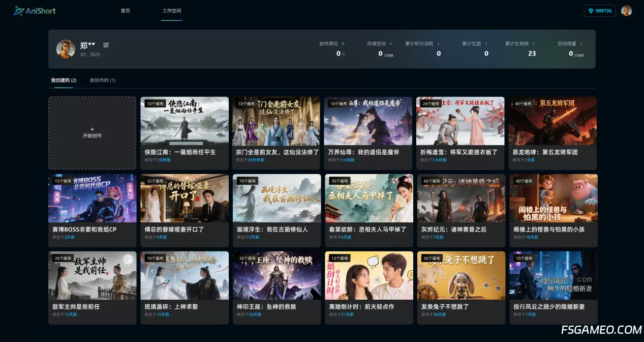Expand 累计积分消耗 details arrow
644x342 pixels.
point(438,44)
